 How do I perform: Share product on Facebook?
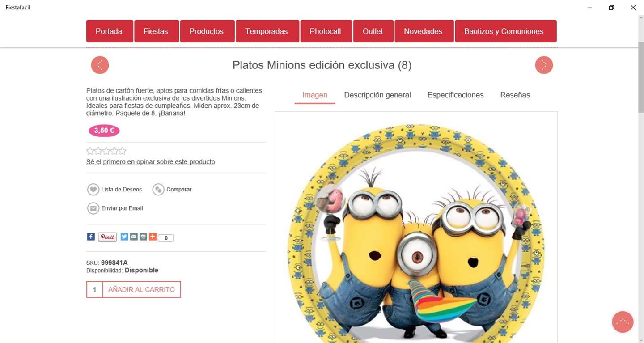91,237
